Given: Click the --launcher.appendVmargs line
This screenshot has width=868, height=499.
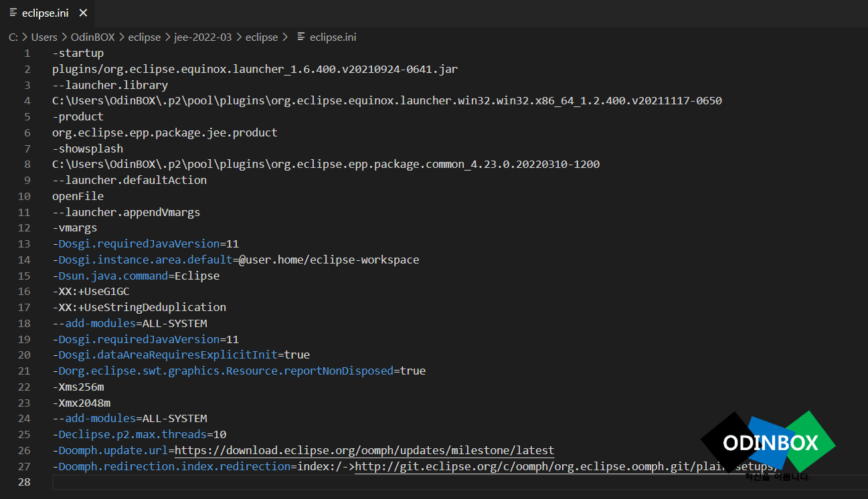Looking at the screenshot, I should (126, 212).
